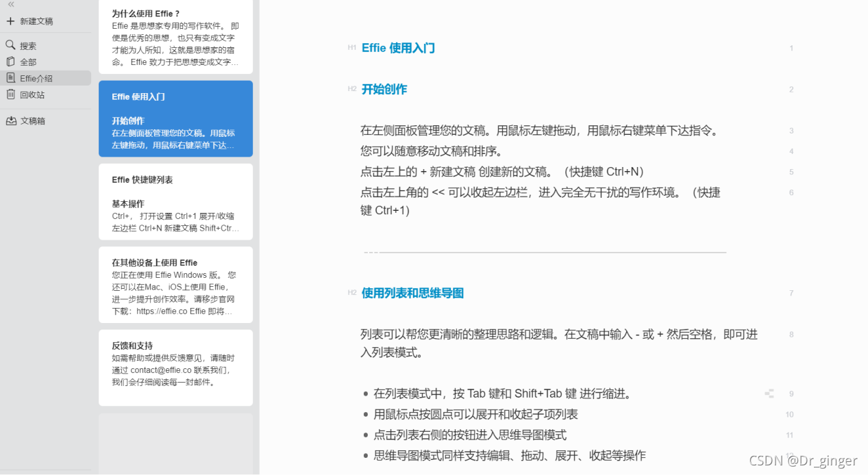Click the H1 heading Effie 使用入门

pyautogui.click(x=398, y=48)
